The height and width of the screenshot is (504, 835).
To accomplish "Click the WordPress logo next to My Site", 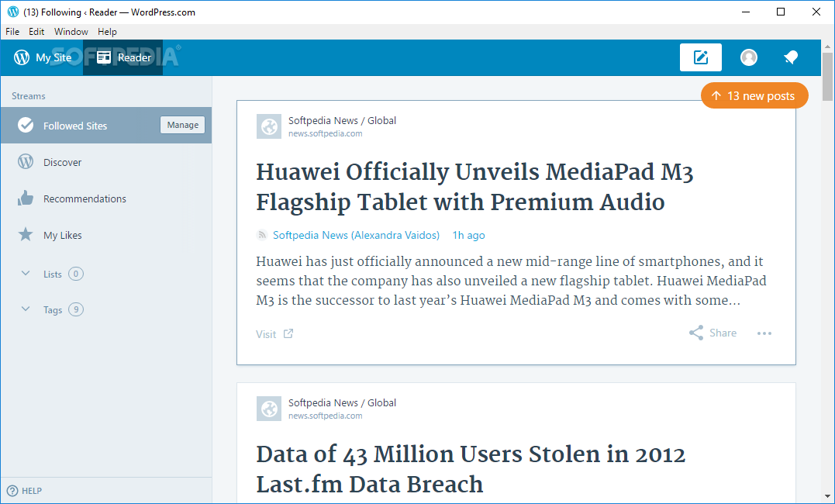I will (x=22, y=57).
